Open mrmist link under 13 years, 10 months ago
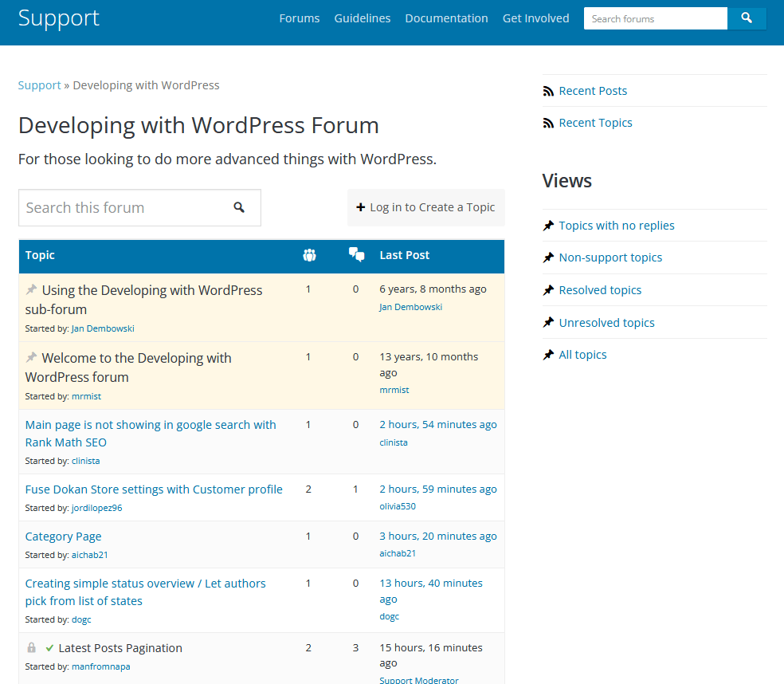 (x=394, y=390)
